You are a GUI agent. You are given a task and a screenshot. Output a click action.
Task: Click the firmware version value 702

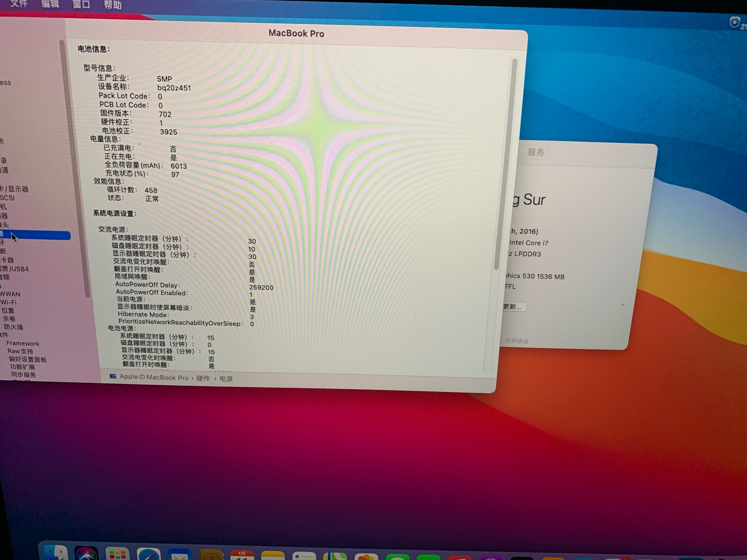tap(165, 114)
